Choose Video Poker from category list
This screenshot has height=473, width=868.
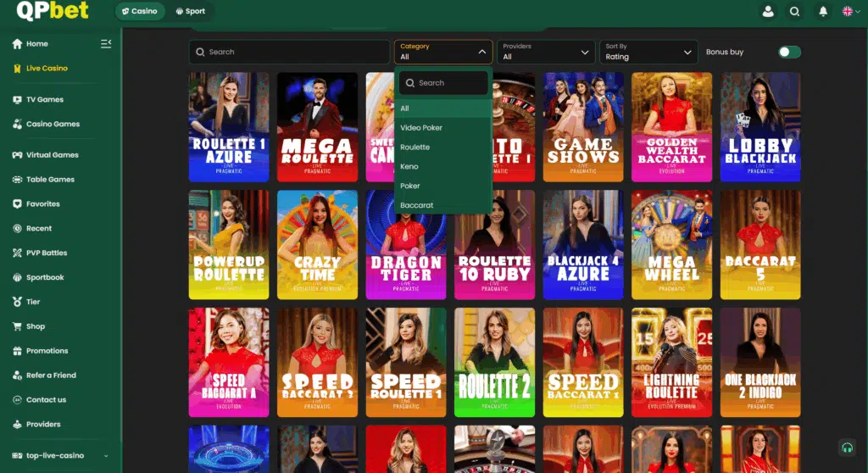[x=421, y=128]
